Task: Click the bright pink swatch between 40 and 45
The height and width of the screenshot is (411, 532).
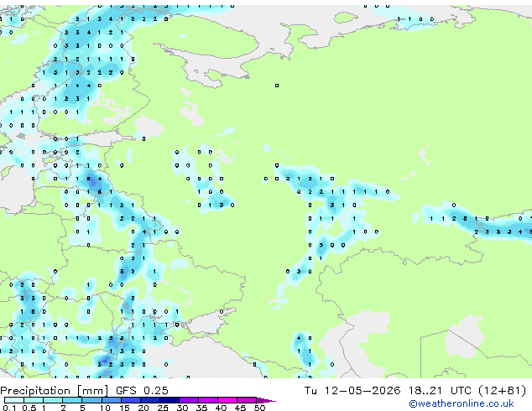Action: pos(227,400)
